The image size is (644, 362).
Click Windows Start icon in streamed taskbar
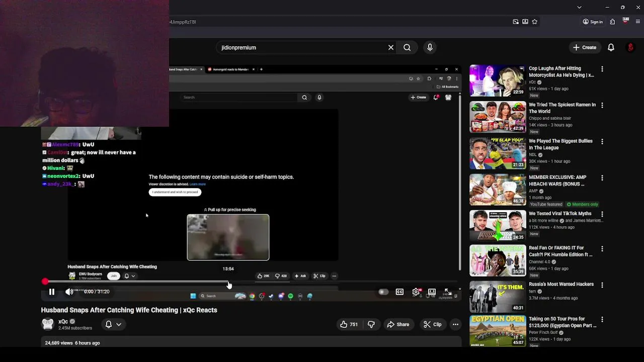(193, 296)
